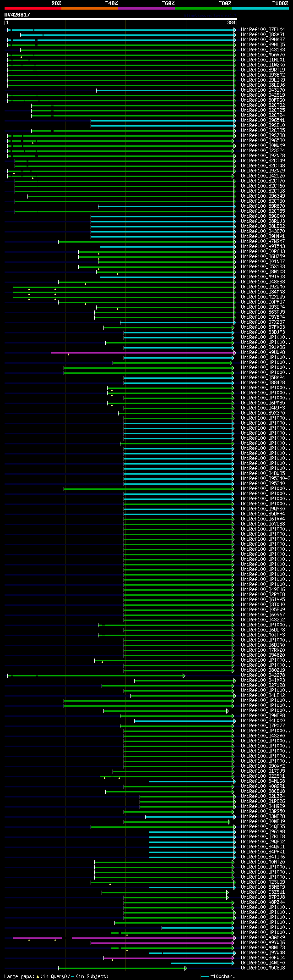Select the UniRef100_Q96349 entry
Screen dimensions: 293x980
click(x=263, y=196)
